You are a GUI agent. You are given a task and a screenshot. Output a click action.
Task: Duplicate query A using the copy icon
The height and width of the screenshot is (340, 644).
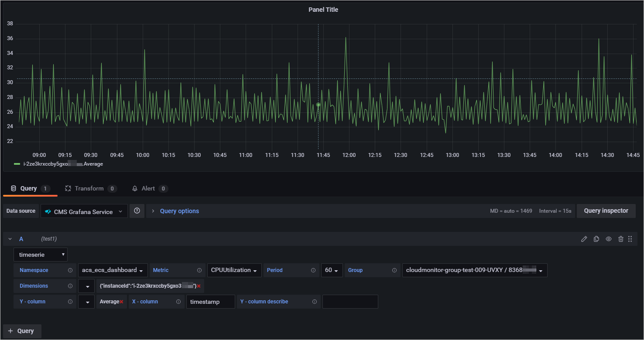596,239
